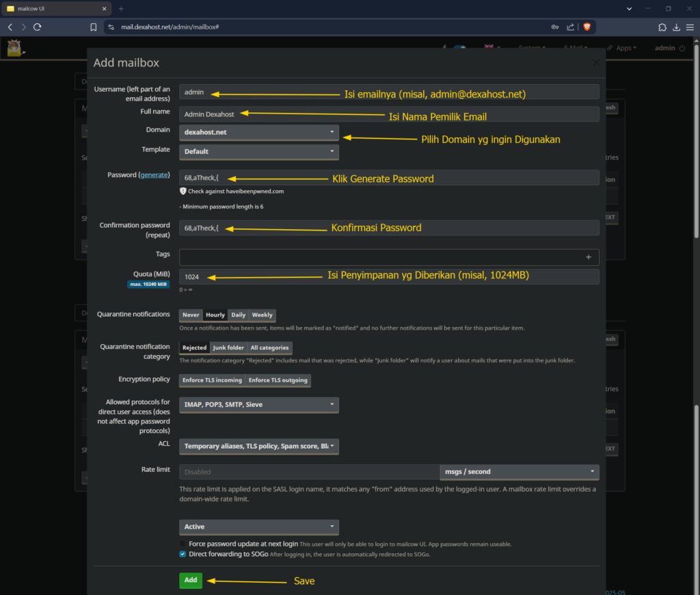700x595 pixels.
Task: Open saved passwords key icon
Action: pyautogui.click(x=555, y=27)
